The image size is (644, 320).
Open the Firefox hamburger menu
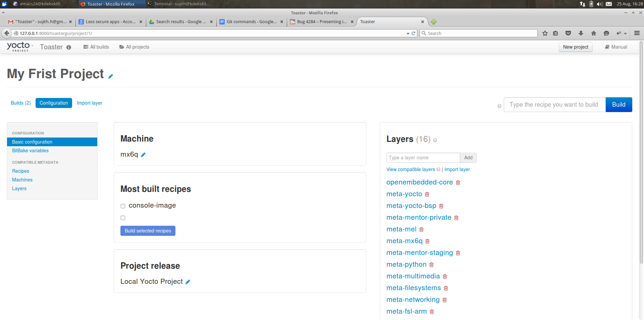click(x=637, y=33)
